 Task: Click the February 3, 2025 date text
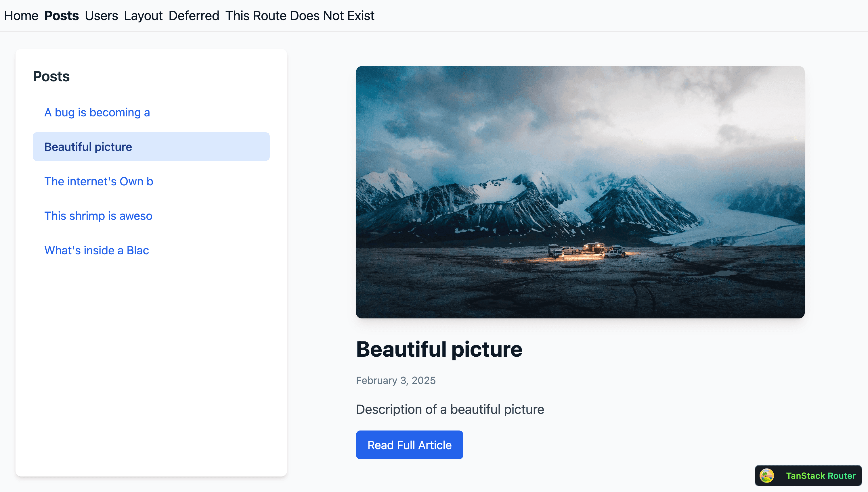pyautogui.click(x=396, y=380)
